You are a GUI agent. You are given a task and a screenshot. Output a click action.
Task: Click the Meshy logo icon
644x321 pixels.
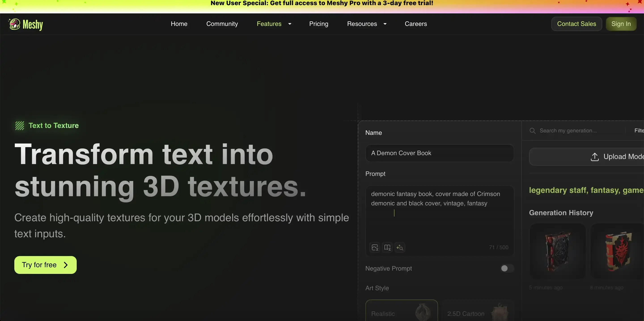click(x=15, y=24)
